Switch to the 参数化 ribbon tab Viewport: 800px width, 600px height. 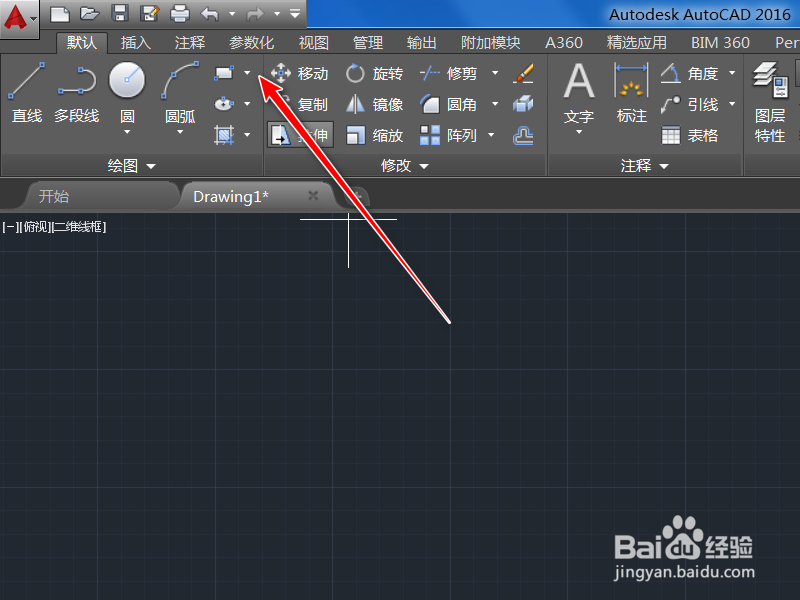[x=252, y=43]
